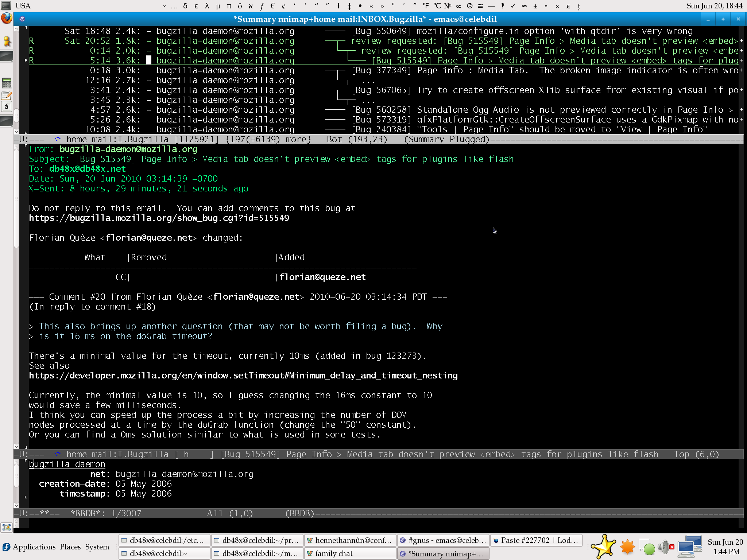This screenshot has height=560, width=747.
Task: Open the network connection monitor icon
Action: click(x=689, y=547)
